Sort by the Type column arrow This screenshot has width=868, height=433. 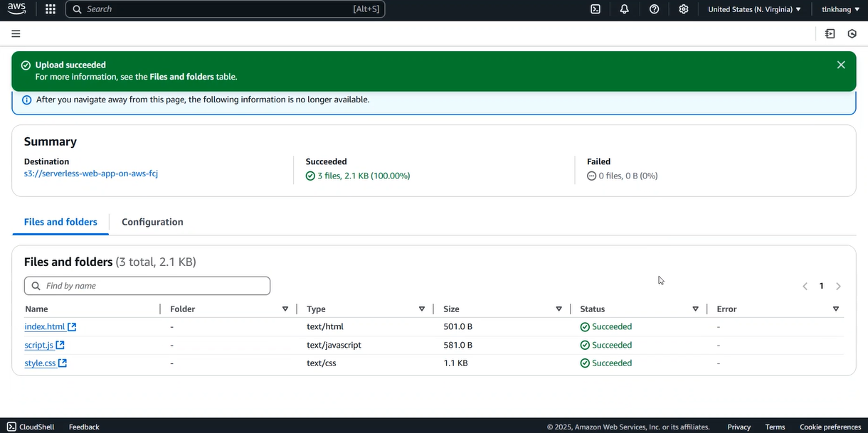click(422, 309)
